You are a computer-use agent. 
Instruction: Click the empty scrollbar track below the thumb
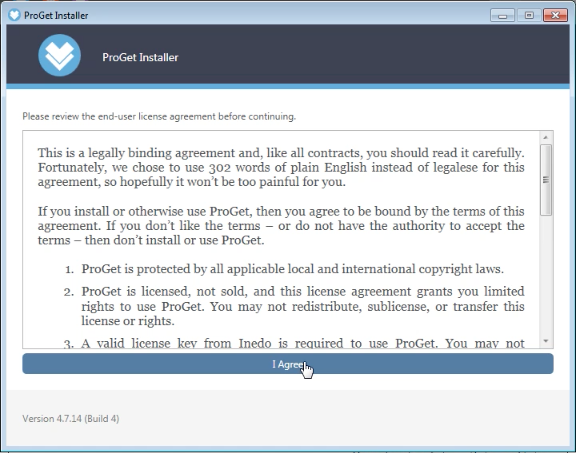[546, 275]
